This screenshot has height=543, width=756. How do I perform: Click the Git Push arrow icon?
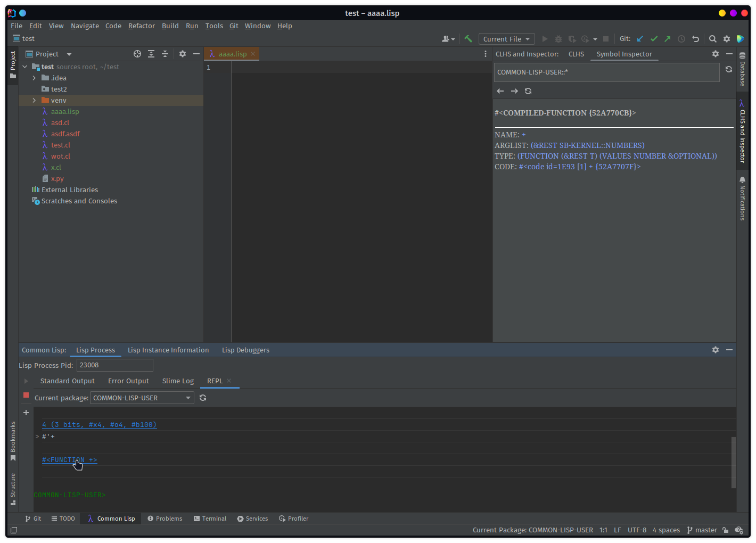click(668, 39)
